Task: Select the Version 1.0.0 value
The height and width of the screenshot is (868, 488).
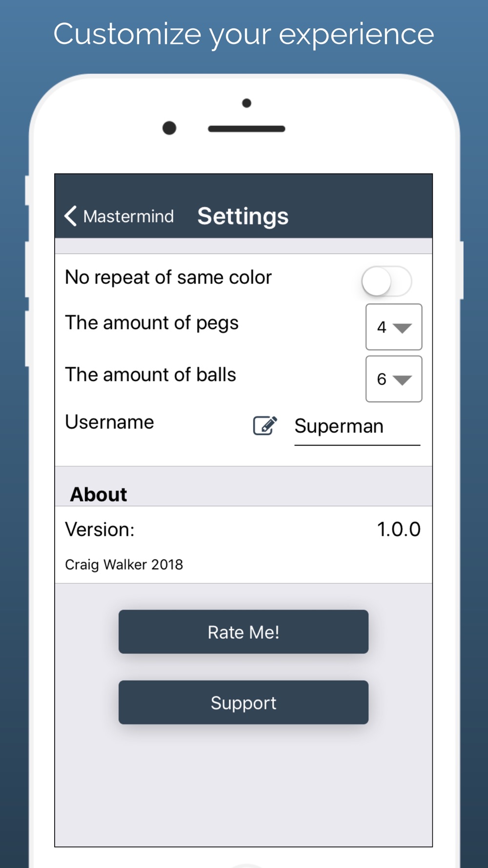Action: click(399, 529)
